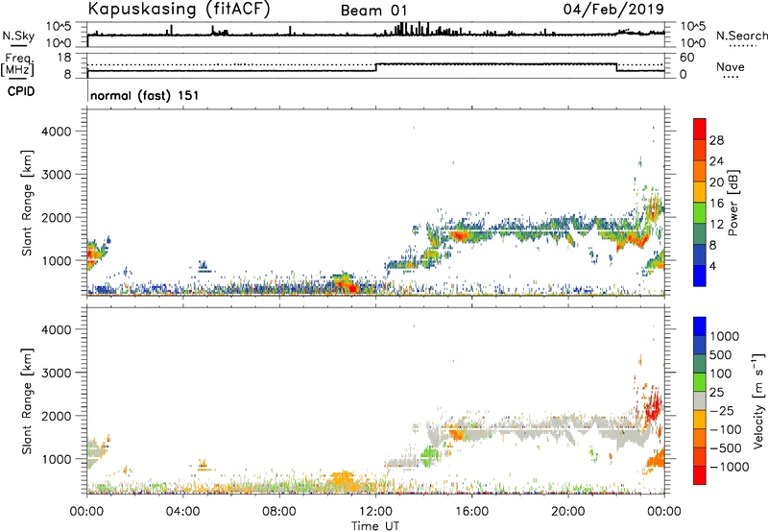The image size is (768, 532).
Task: Click the '1000' tick on the Velocity scale
Action: click(725, 336)
